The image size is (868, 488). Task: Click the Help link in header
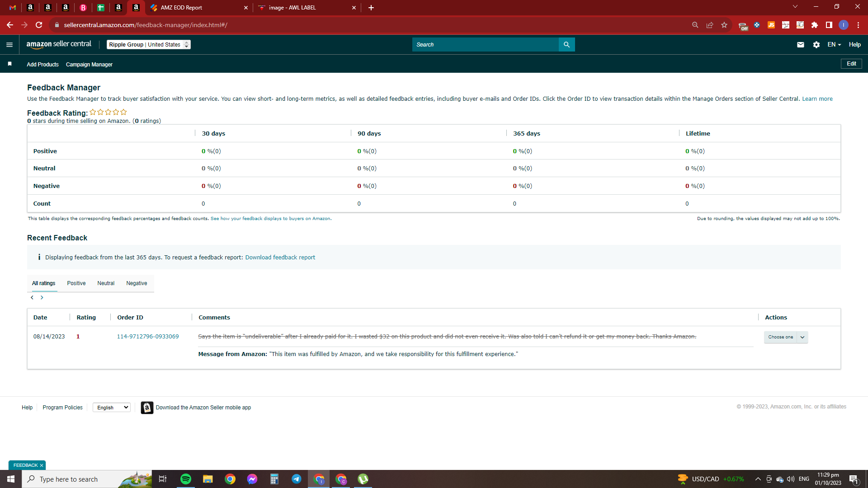click(x=854, y=45)
